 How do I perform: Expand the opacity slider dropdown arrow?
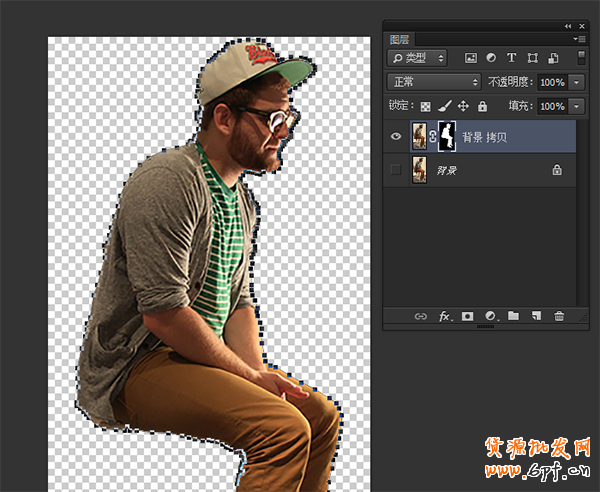[576, 82]
